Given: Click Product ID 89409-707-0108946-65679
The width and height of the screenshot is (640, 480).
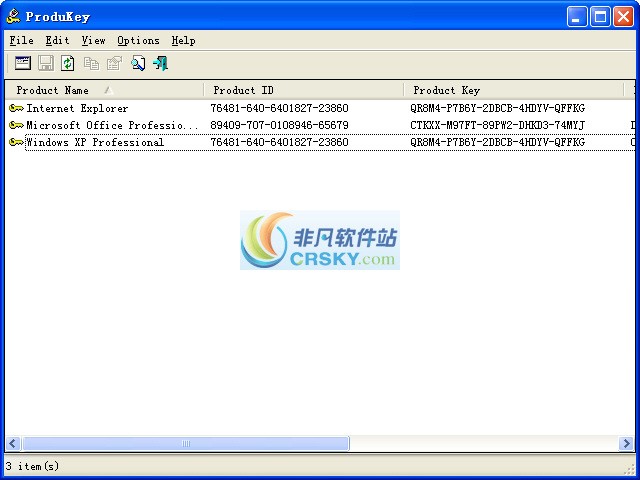Looking at the screenshot, I should click(x=279, y=125).
